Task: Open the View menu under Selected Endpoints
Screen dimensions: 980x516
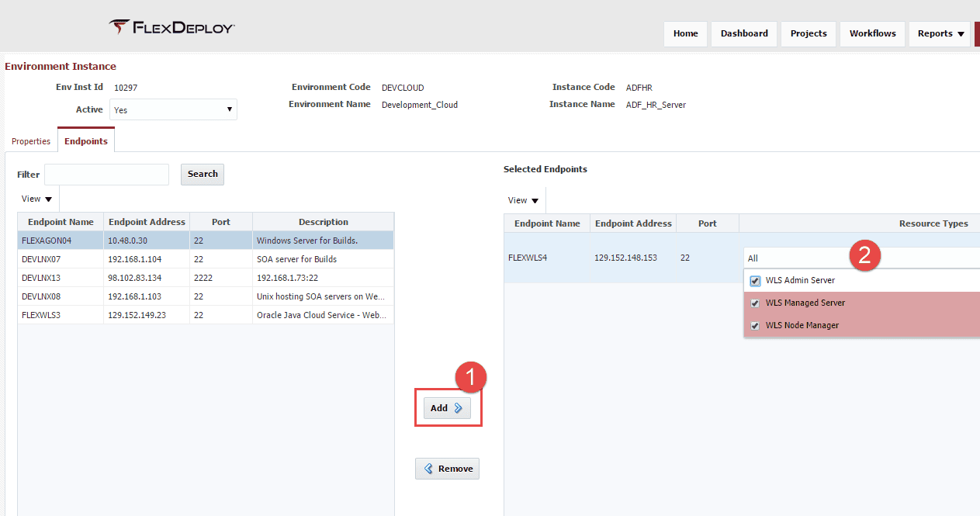Action: [x=523, y=200]
